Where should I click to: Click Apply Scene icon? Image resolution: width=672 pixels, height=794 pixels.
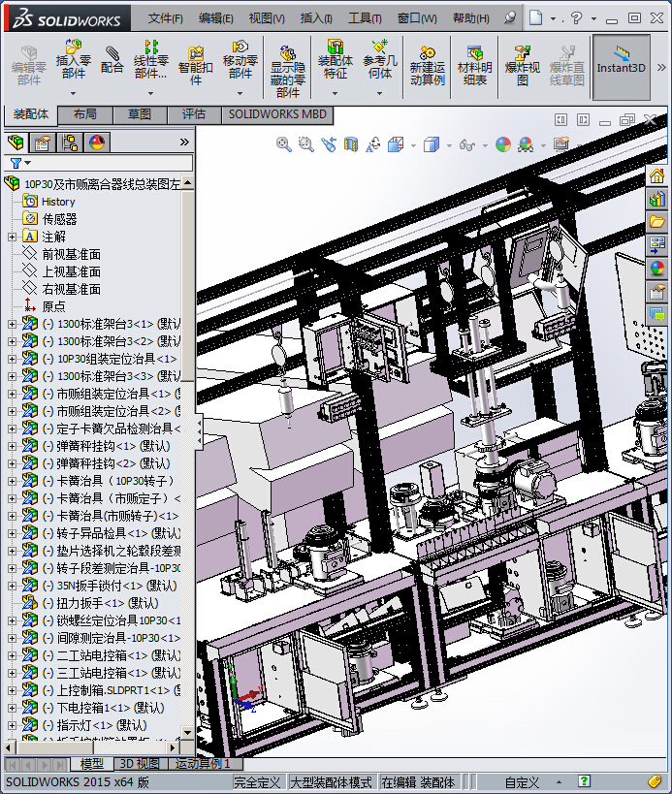pyautogui.click(x=526, y=144)
